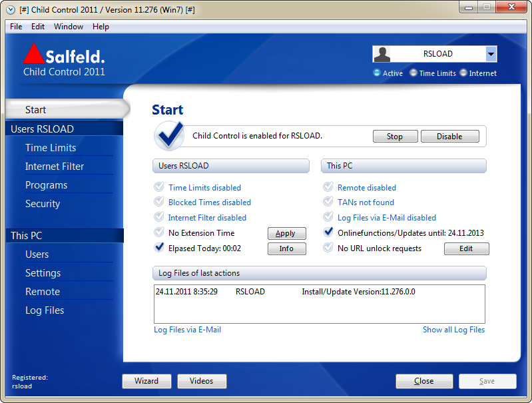Click the Close button at the bottom
This screenshot has height=403, width=532.
(424, 381)
